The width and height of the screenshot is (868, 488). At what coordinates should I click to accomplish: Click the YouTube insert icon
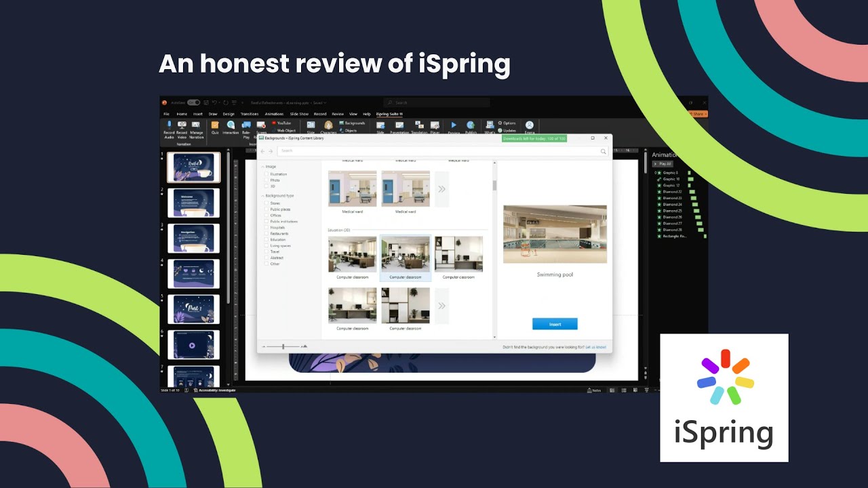tap(274, 123)
